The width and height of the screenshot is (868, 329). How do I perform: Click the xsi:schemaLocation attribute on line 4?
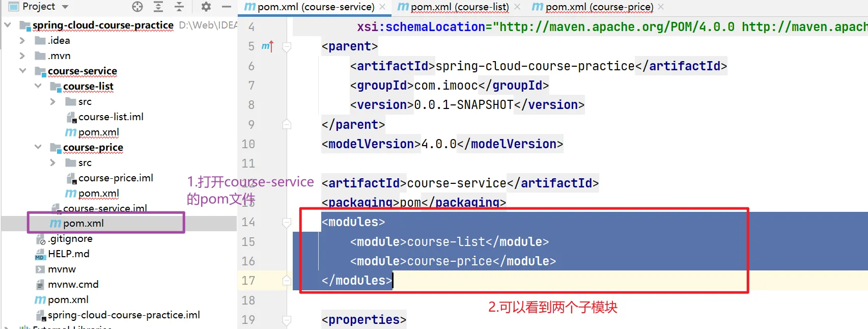(421, 27)
